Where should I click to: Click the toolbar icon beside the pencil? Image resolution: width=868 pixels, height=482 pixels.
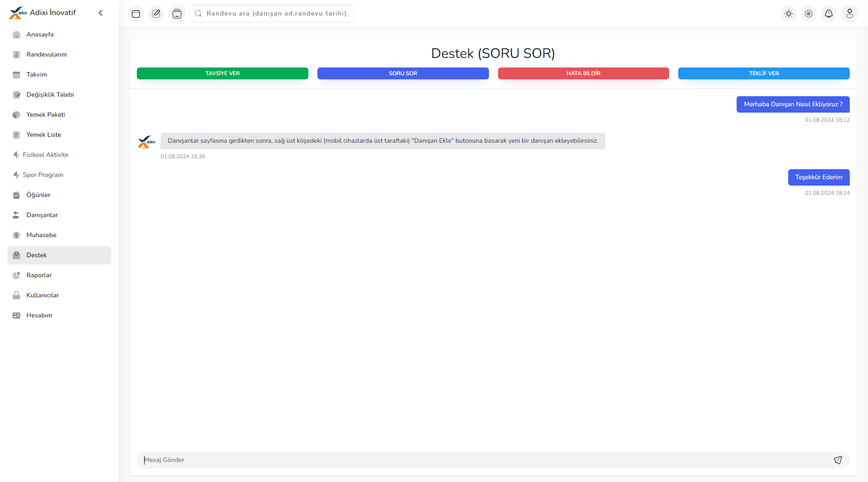click(x=177, y=14)
